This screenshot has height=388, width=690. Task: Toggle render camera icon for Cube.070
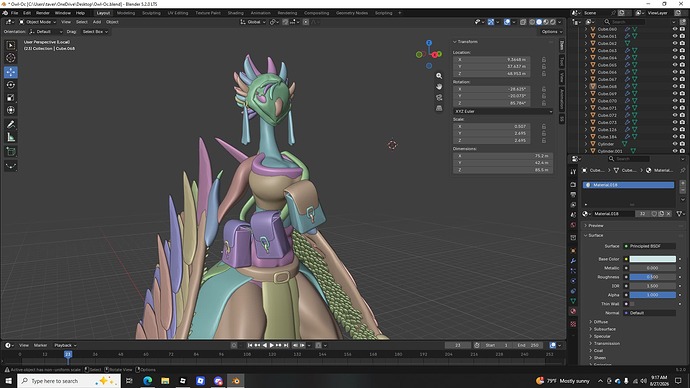[x=682, y=101]
